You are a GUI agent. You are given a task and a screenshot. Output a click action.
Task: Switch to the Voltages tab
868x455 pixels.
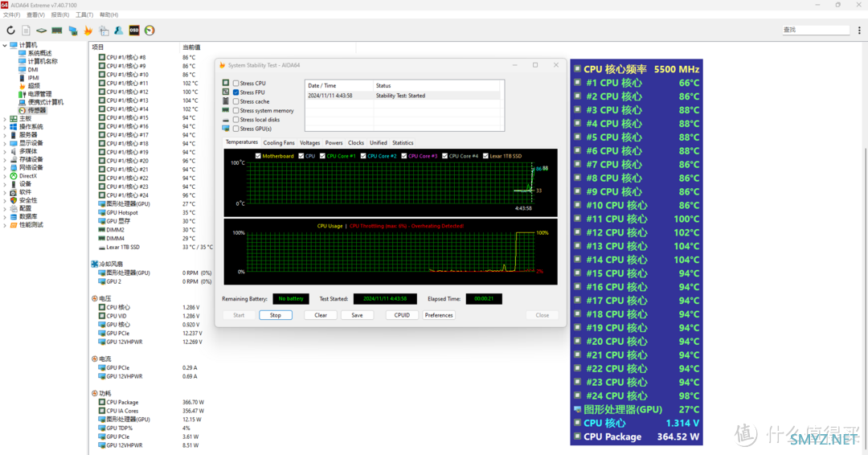tap(310, 143)
